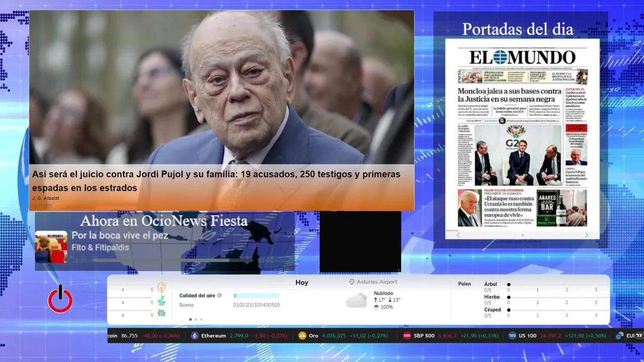Click the 17° high temperature value
This screenshot has height=362, width=644.
click(x=382, y=300)
